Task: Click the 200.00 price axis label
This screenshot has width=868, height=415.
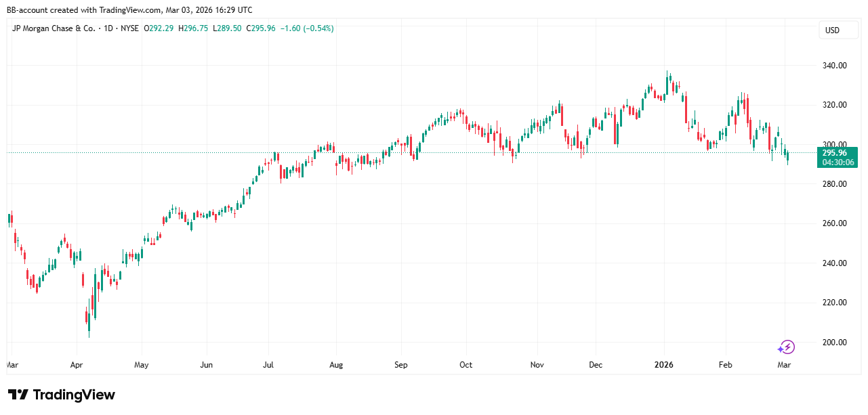Action: (834, 343)
